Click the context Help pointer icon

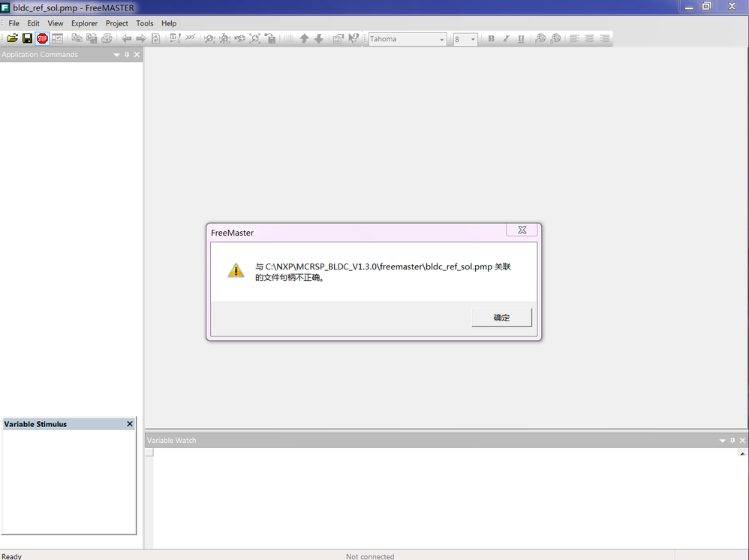click(x=353, y=39)
